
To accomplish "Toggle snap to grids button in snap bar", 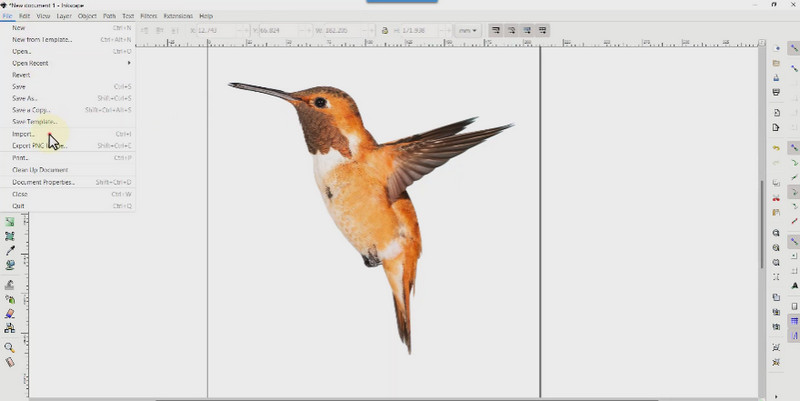I will click(x=794, y=321).
